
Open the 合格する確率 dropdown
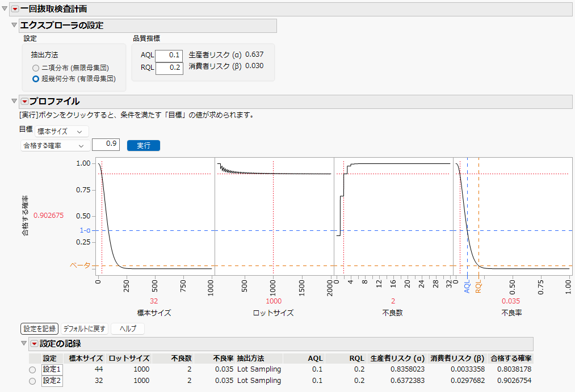click(x=55, y=146)
